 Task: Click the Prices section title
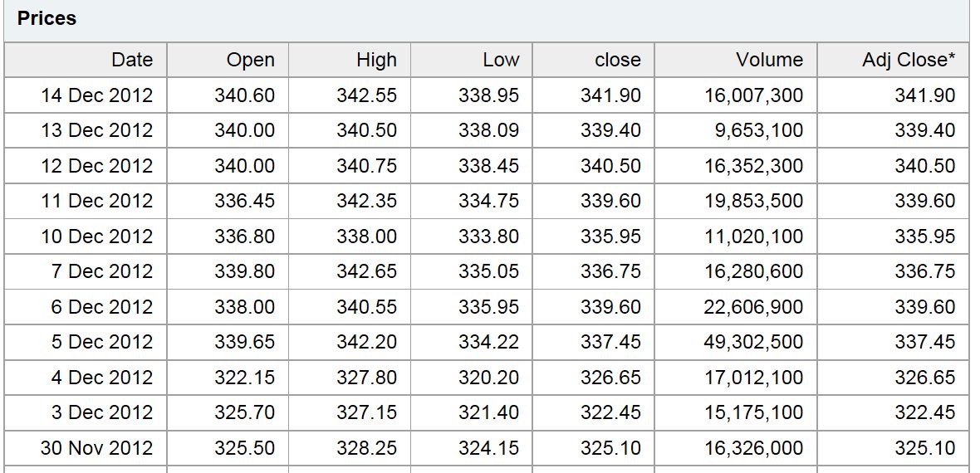[x=47, y=19]
